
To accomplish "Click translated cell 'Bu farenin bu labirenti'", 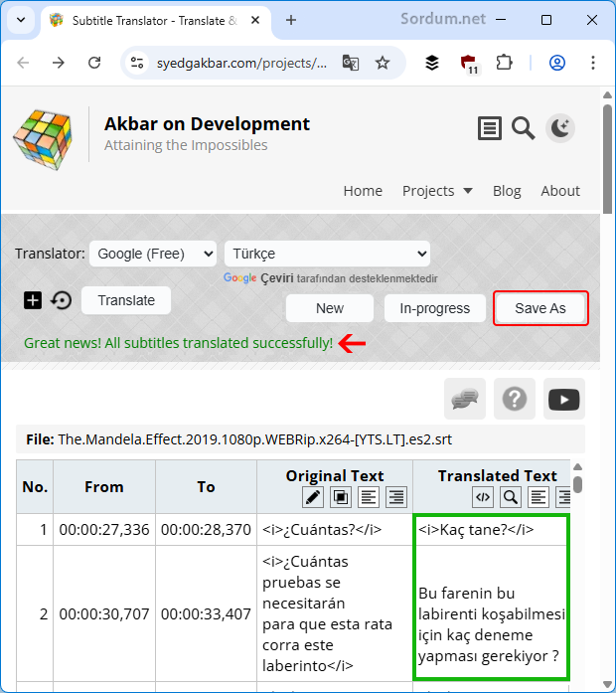I will [x=490, y=613].
